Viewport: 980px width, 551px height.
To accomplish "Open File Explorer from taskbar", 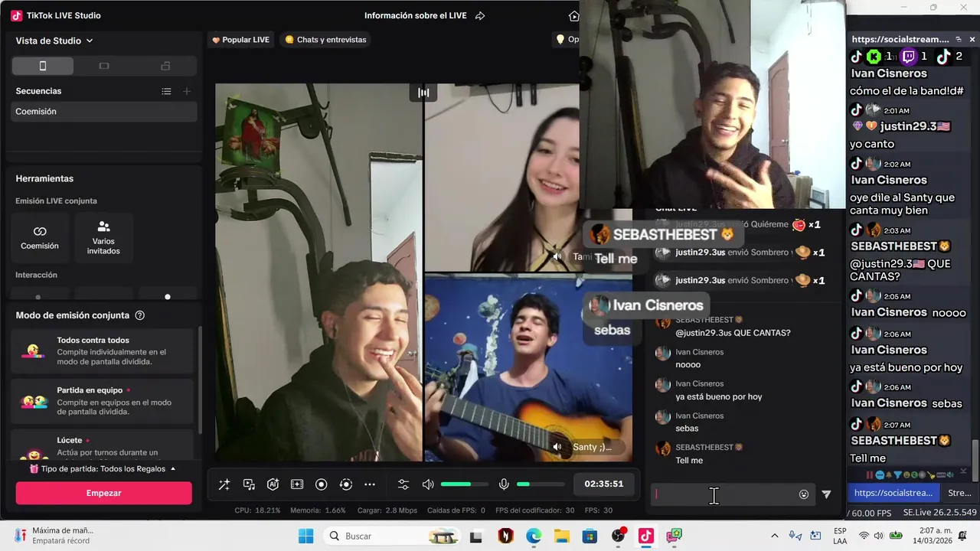I will pyautogui.click(x=562, y=536).
